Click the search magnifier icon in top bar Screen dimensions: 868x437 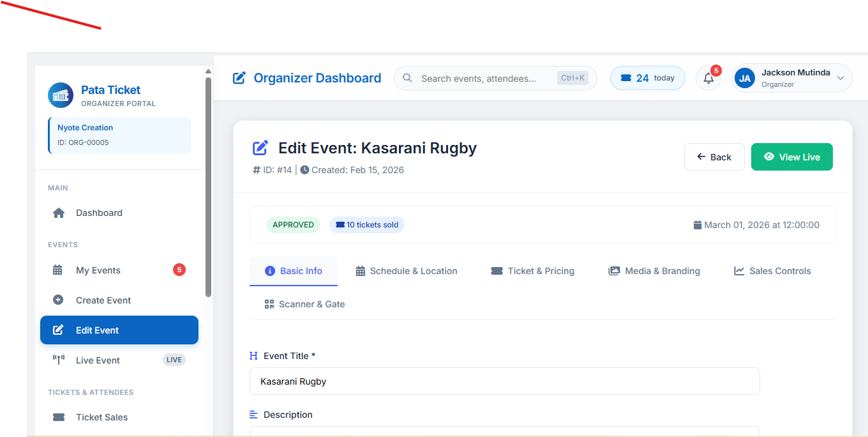coord(408,78)
